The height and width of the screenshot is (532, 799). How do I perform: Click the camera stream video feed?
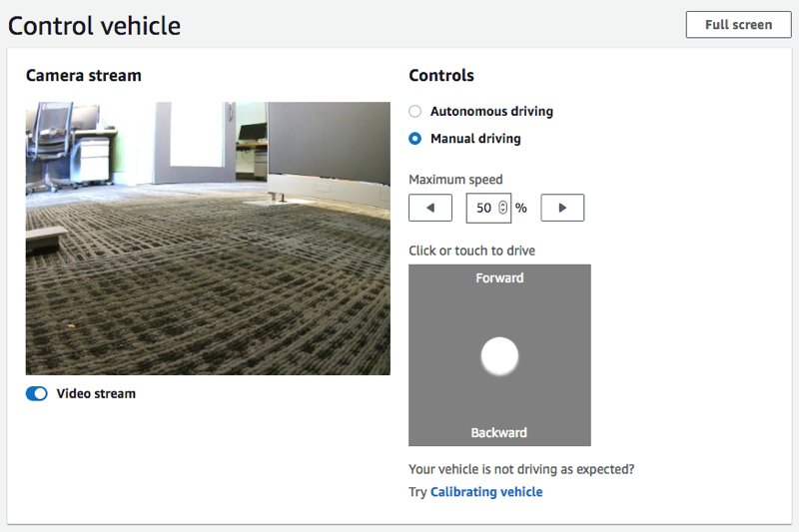[x=208, y=239]
